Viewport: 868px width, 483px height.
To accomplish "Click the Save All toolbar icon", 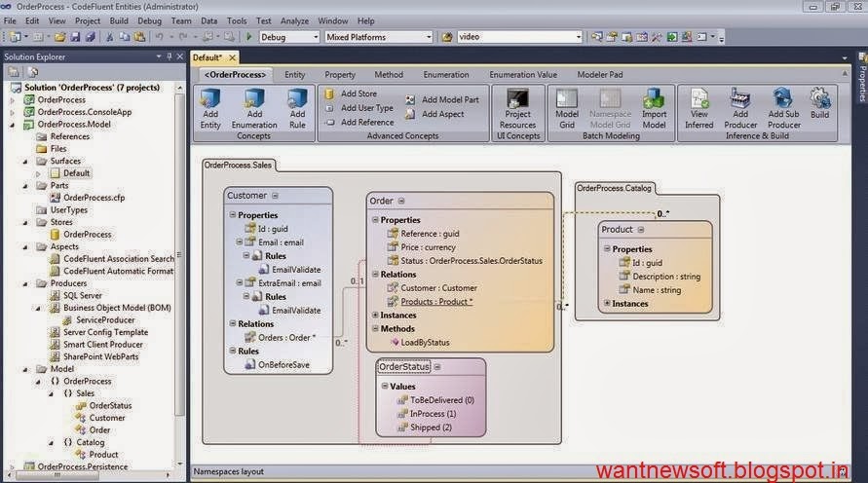I will click(90, 37).
